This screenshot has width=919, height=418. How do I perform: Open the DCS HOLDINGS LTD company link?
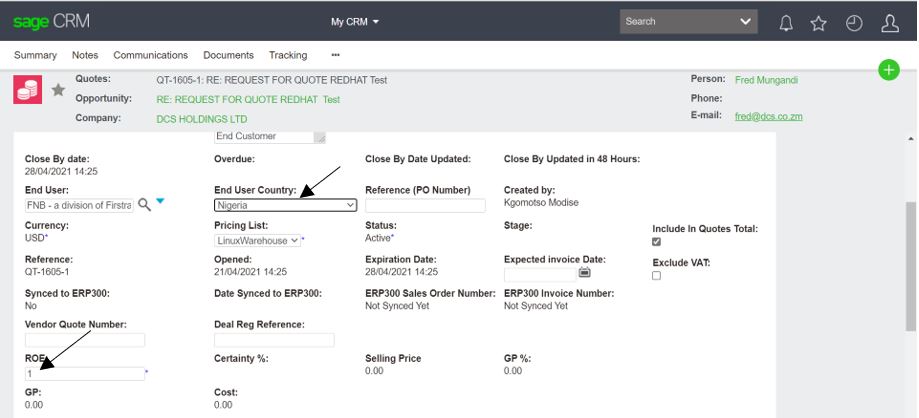pos(201,118)
